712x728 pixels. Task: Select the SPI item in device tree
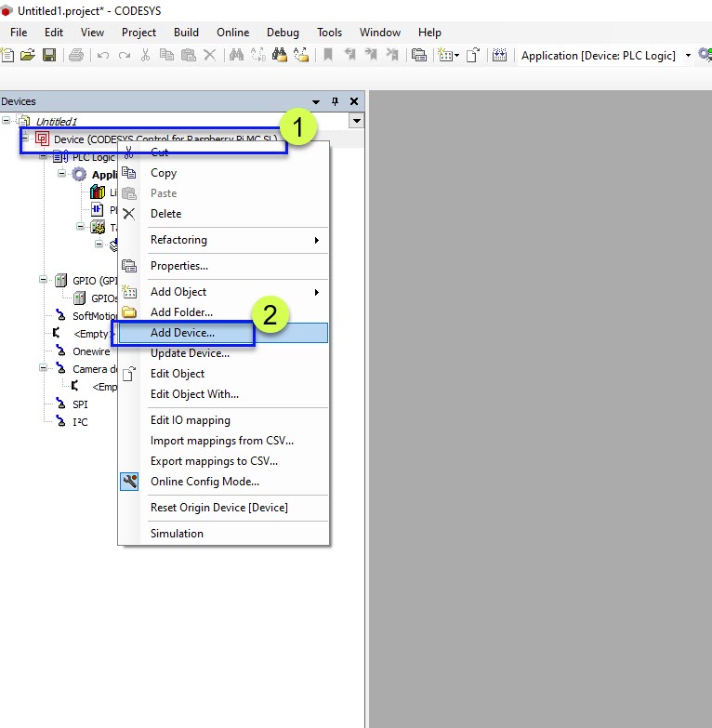tap(82, 404)
